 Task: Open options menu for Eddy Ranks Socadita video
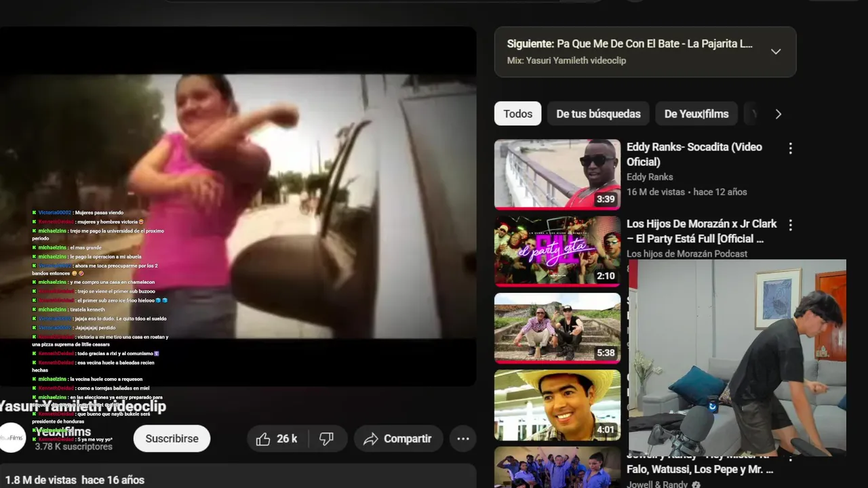(x=790, y=148)
